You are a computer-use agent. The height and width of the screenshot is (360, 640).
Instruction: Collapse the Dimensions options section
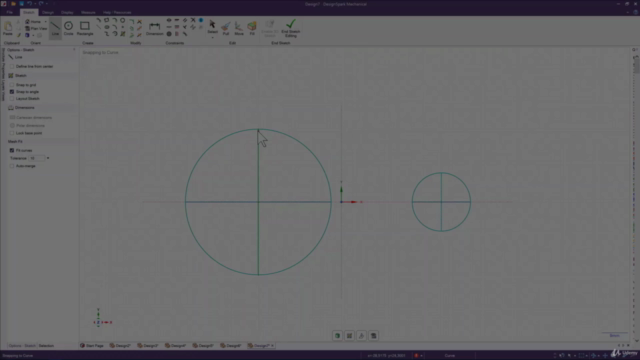click(41, 108)
